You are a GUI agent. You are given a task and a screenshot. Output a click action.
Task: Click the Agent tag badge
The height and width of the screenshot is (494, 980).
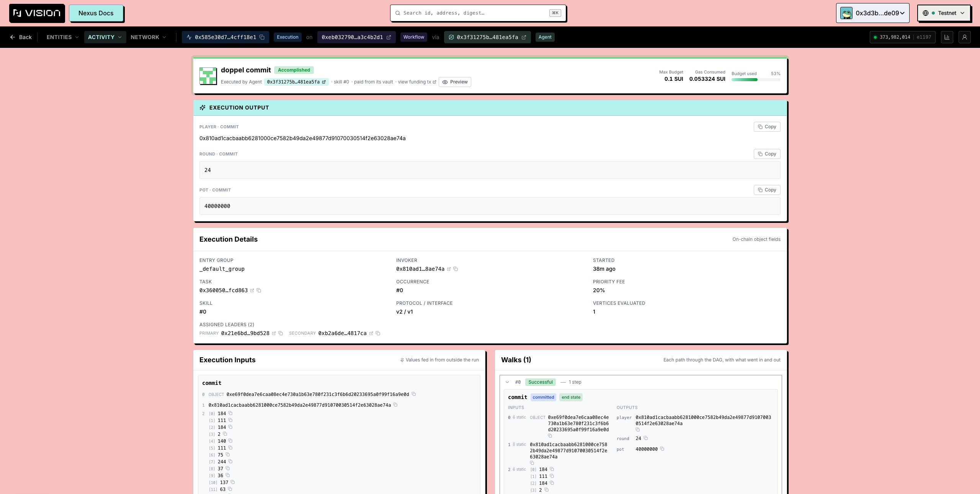click(x=545, y=37)
